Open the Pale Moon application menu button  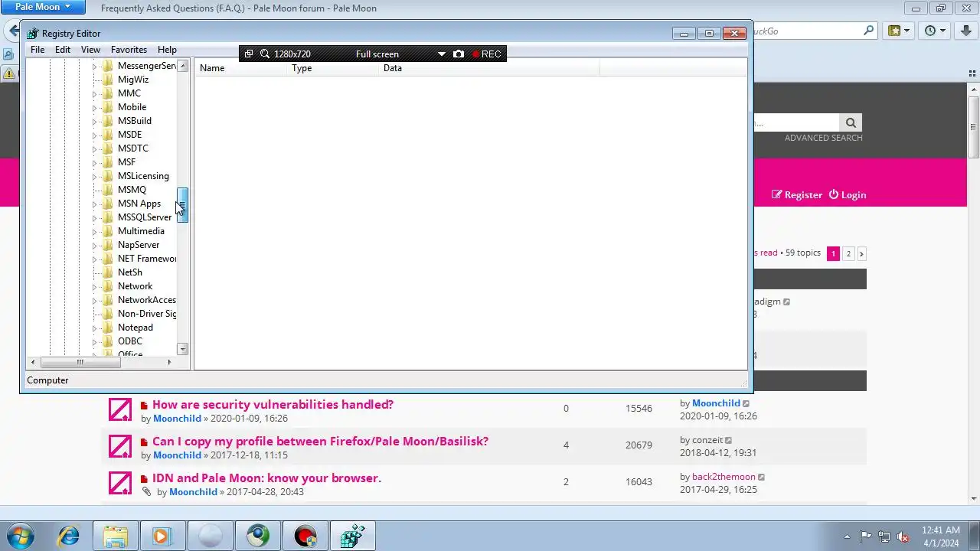(43, 7)
